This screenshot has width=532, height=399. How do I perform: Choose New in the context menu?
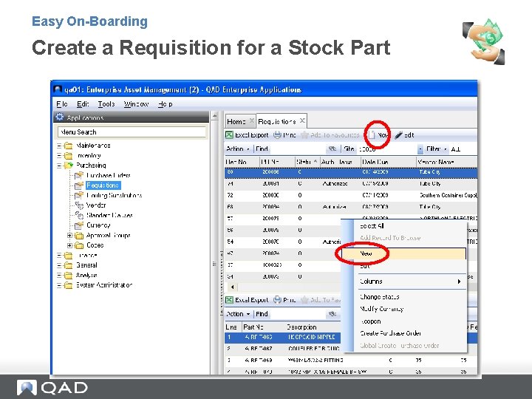(x=403, y=253)
